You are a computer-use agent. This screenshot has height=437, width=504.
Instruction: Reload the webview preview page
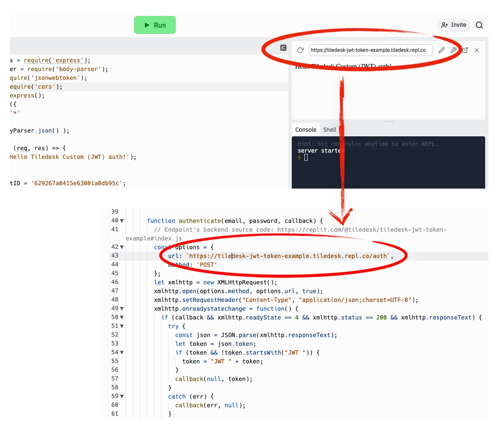coord(300,50)
